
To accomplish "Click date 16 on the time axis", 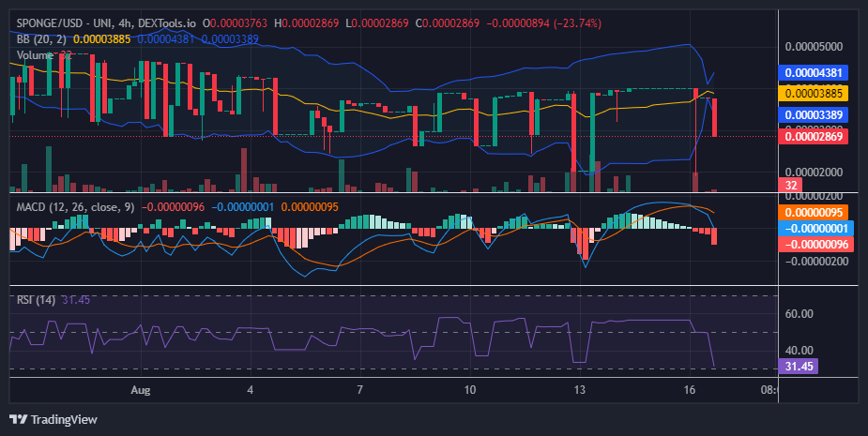I will [x=689, y=390].
